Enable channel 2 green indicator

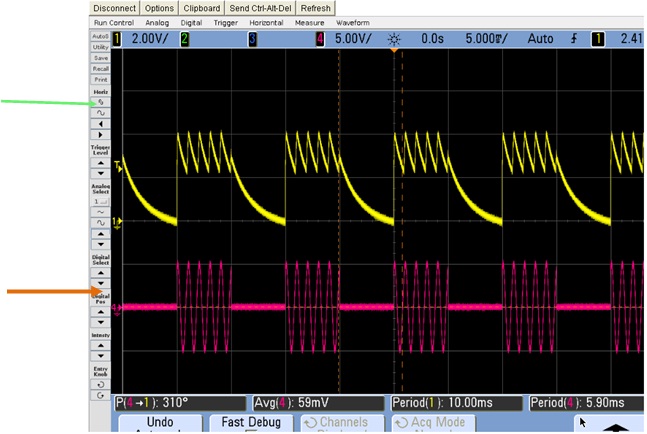click(184, 39)
